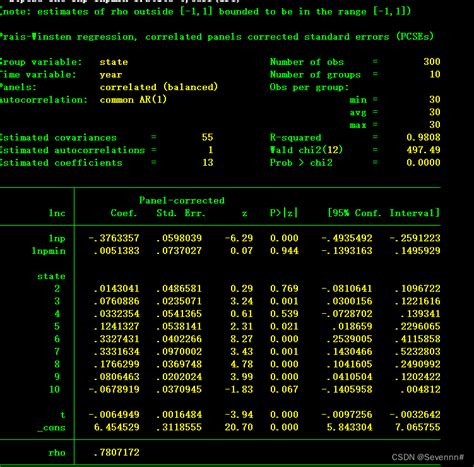Select Number of groups value 10
This screenshot has width=474, height=467.
[435, 74]
